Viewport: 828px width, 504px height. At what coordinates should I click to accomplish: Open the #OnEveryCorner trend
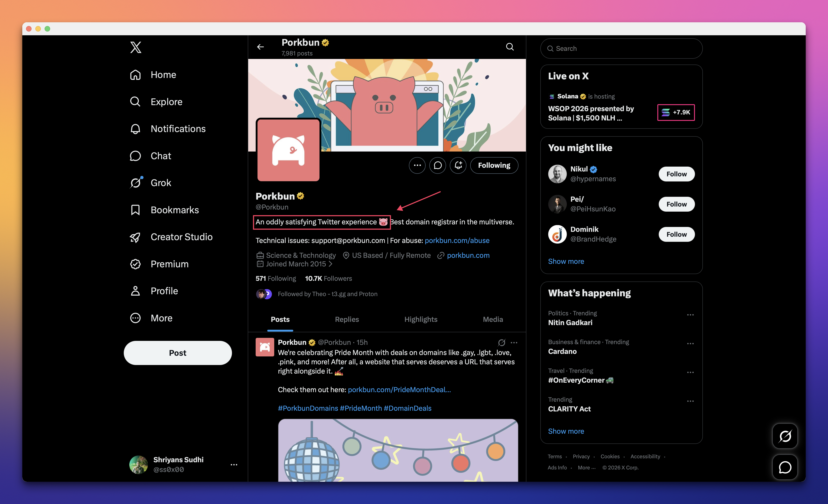pos(581,380)
